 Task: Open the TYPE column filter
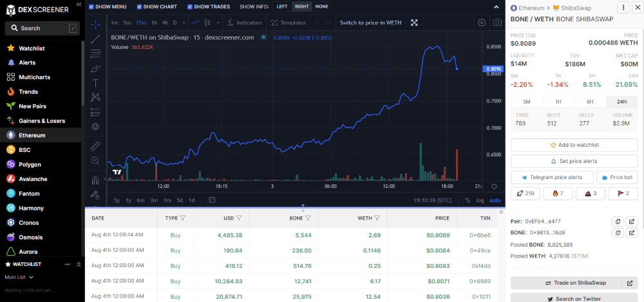pyautogui.click(x=182, y=218)
